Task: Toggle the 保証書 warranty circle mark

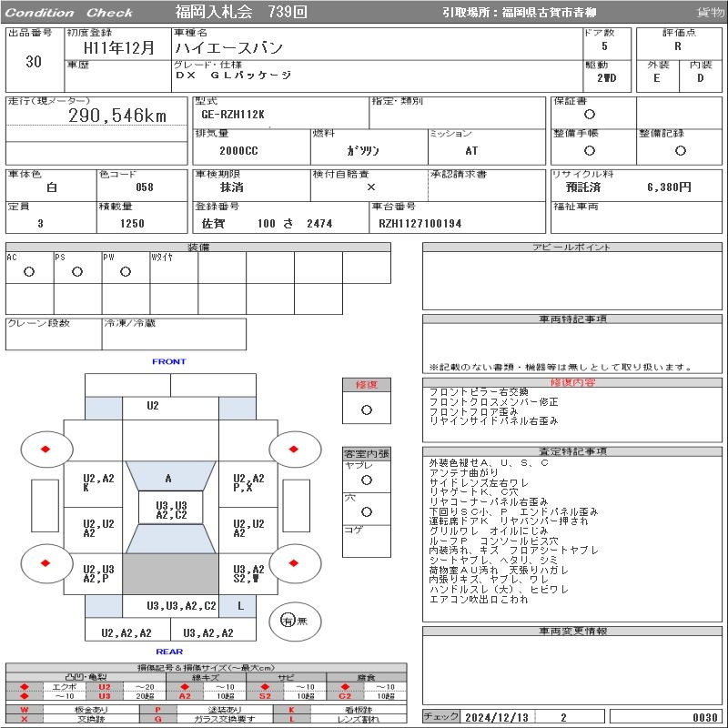Action: [590, 115]
